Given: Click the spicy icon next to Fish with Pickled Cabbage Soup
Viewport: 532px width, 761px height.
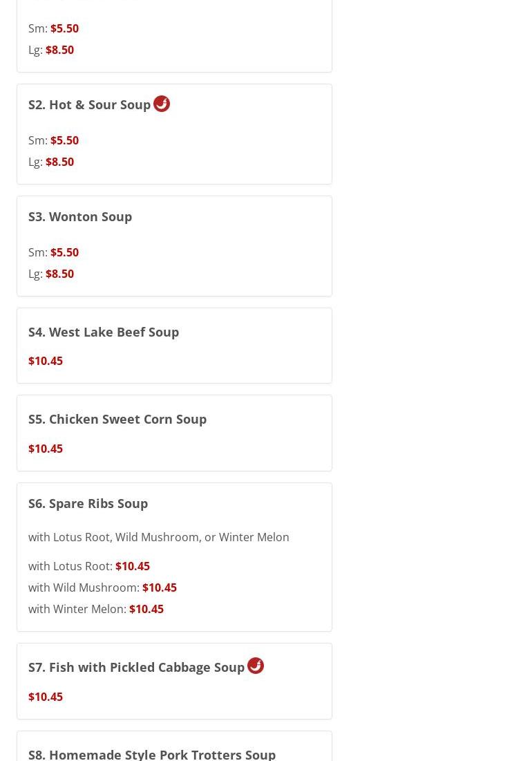Looking at the screenshot, I should [256, 666].
